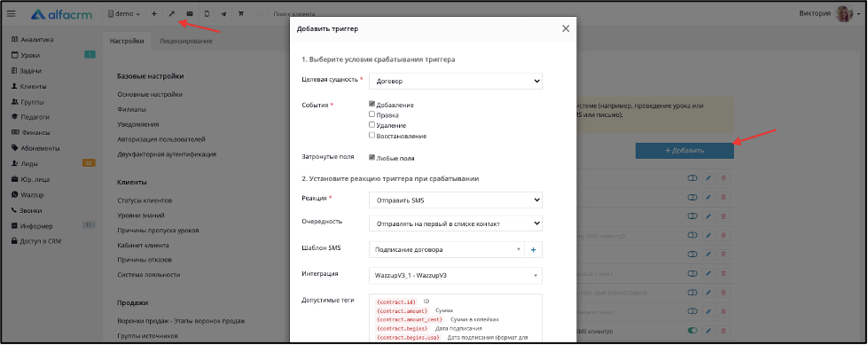Open the demo branch dropdown
Image resolution: width=868 pixels, height=345 pixels.
click(124, 14)
